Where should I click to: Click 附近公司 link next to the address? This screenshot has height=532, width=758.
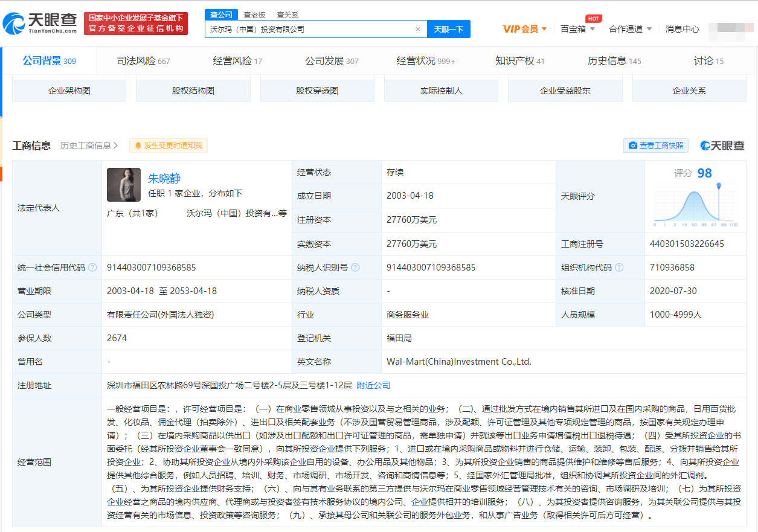click(x=374, y=385)
